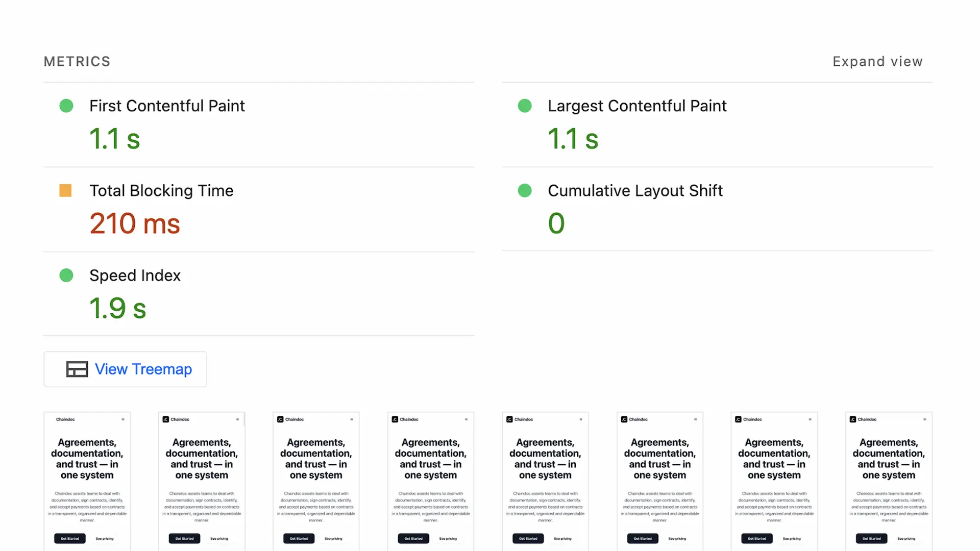Open the last filmstrip screenshot thumbnail
Viewport: 980px width, 551px height.
coord(889,481)
